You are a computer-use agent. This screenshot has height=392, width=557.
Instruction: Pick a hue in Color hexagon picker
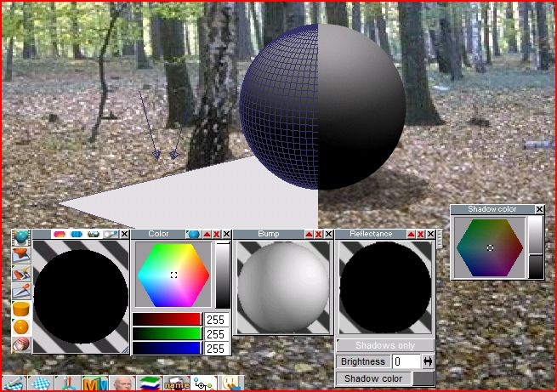tap(173, 276)
